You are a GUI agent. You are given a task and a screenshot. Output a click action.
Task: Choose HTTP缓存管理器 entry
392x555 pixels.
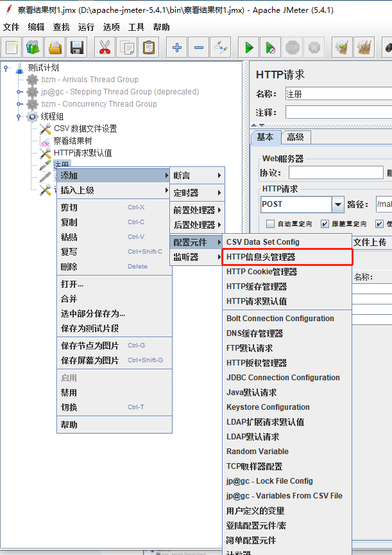click(287, 286)
